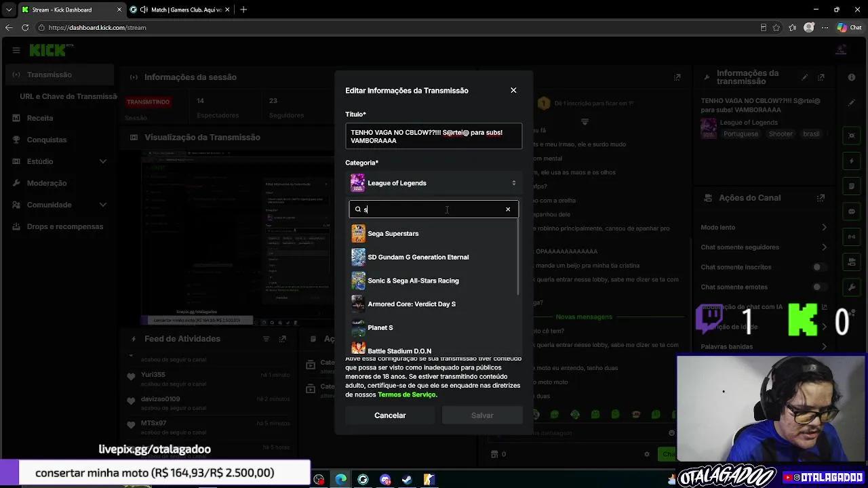Filter the Feed de Atividades
The image size is (868, 488).
pyautogui.click(x=267, y=339)
